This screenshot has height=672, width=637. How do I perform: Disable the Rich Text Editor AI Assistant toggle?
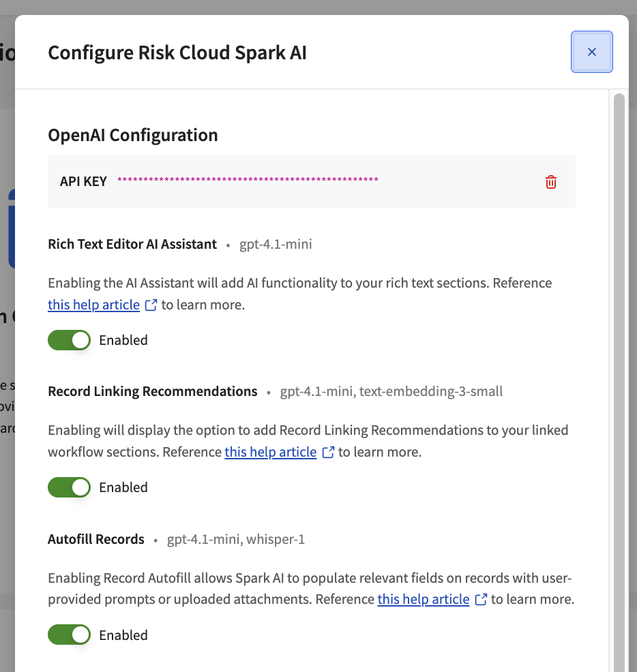pos(69,340)
